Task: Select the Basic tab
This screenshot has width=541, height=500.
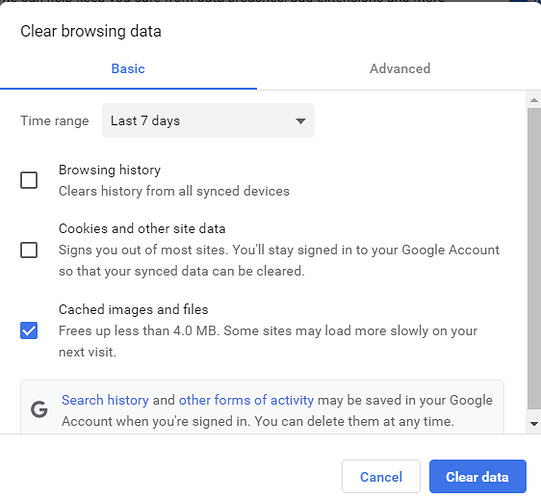Action: click(x=128, y=69)
